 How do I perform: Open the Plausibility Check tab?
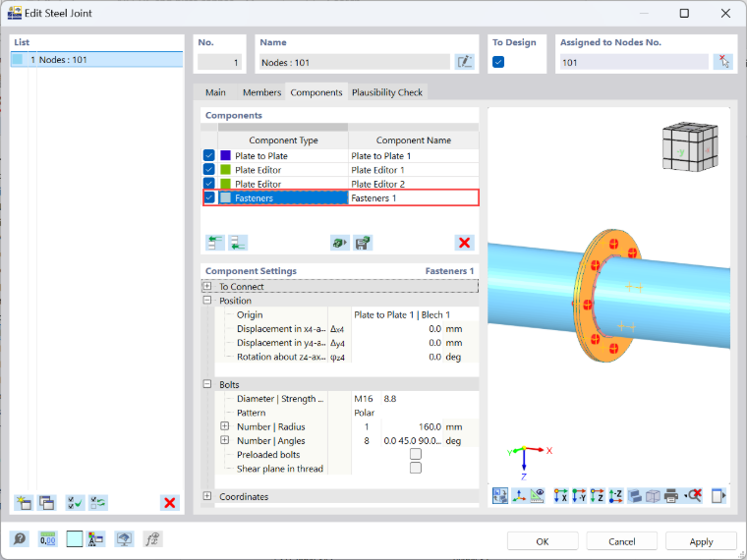tap(387, 92)
